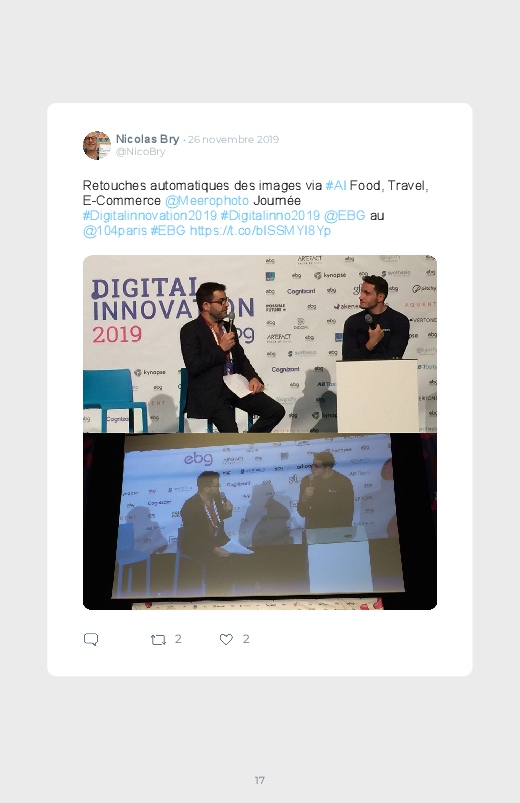Click the like count number 2

coord(246,639)
